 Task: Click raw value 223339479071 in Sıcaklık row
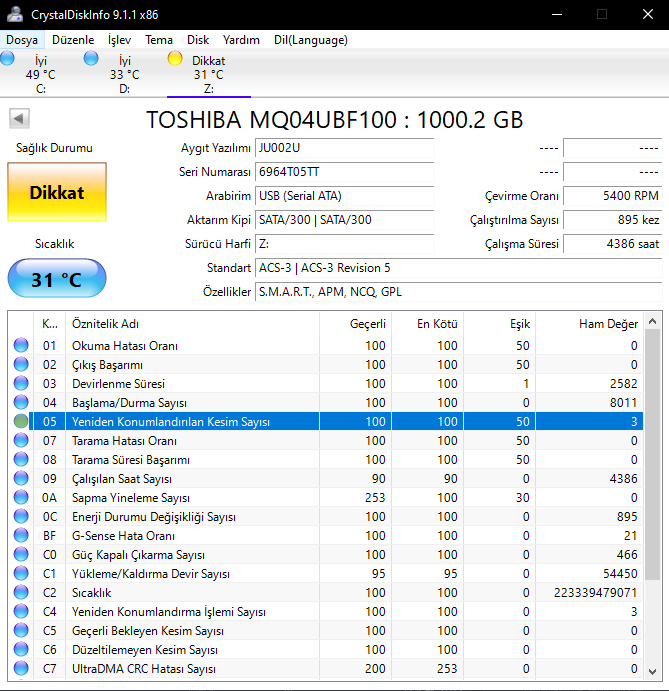pos(595,593)
